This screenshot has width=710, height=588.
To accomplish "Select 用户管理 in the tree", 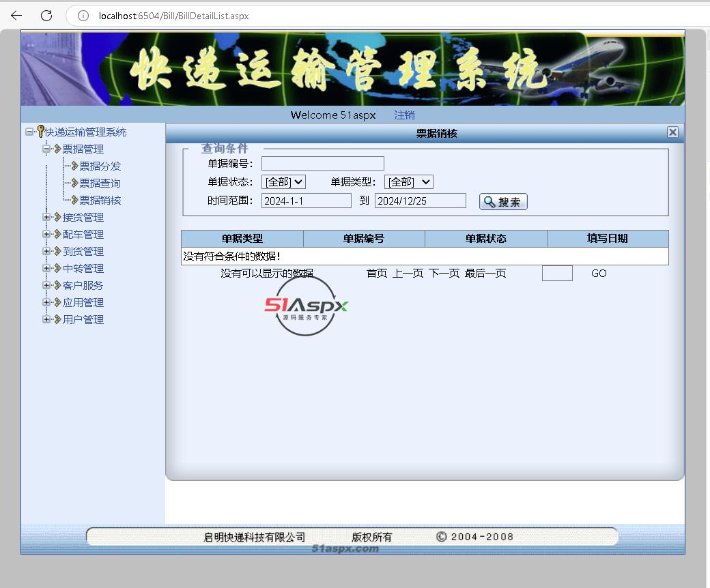I will click(83, 319).
